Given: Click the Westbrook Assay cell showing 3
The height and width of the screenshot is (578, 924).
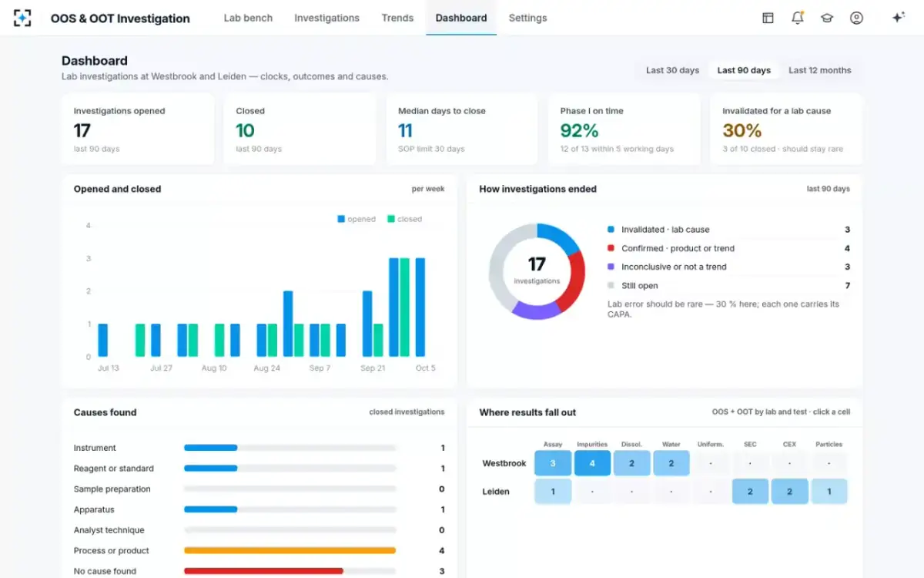Looking at the screenshot, I should (553, 463).
